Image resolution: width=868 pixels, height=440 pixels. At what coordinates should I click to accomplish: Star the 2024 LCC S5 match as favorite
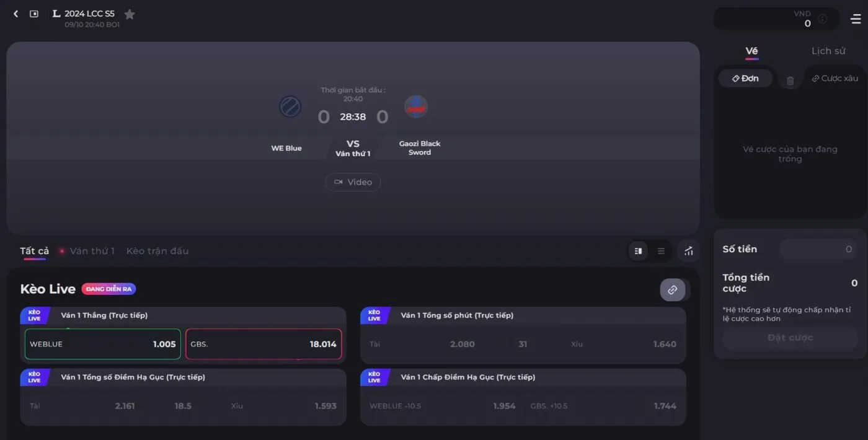(130, 13)
